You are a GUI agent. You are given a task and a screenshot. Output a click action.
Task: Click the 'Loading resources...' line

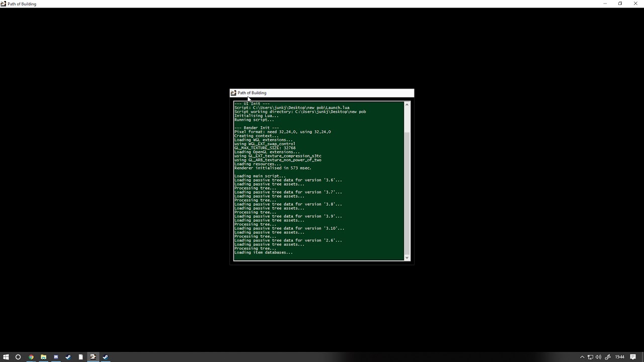pyautogui.click(x=258, y=164)
